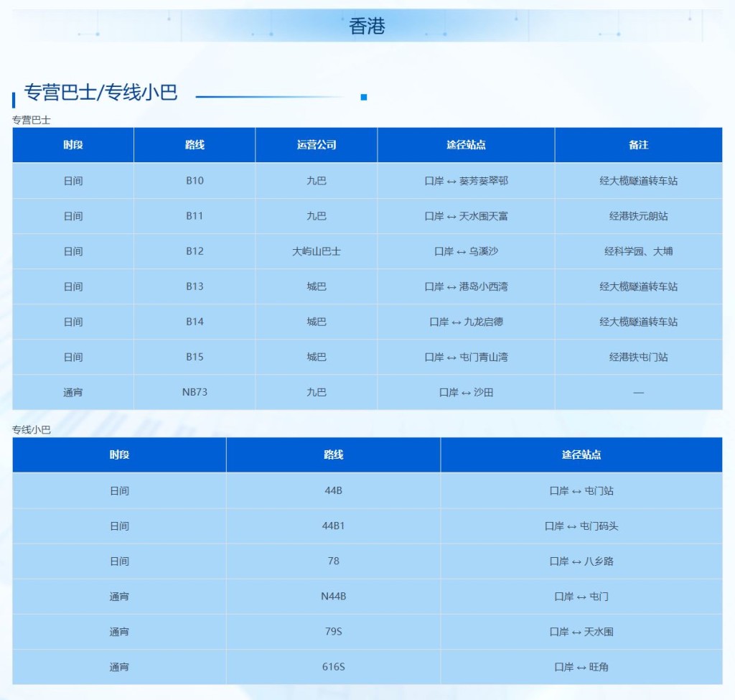Click the 口岸 ↔ 天水围 stops cell
735x700 pixels.
coord(581,632)
